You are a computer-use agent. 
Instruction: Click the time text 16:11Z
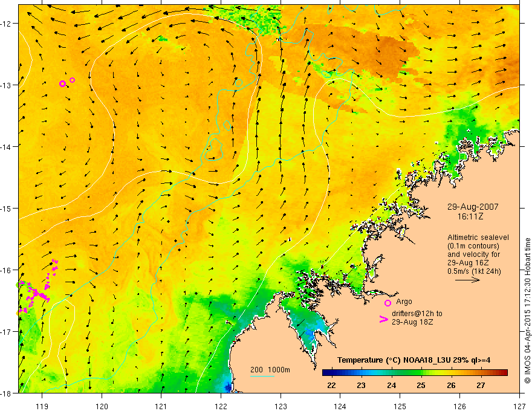pyautogui.click(x=470, y=216)
